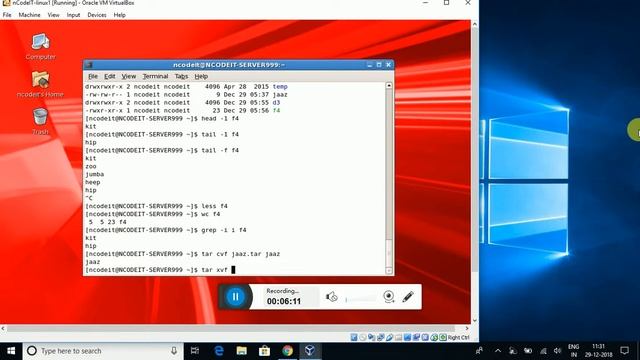Open VirtualBox Help menu
The height and width of the screenshot is (360, 640).
(120, 15)
